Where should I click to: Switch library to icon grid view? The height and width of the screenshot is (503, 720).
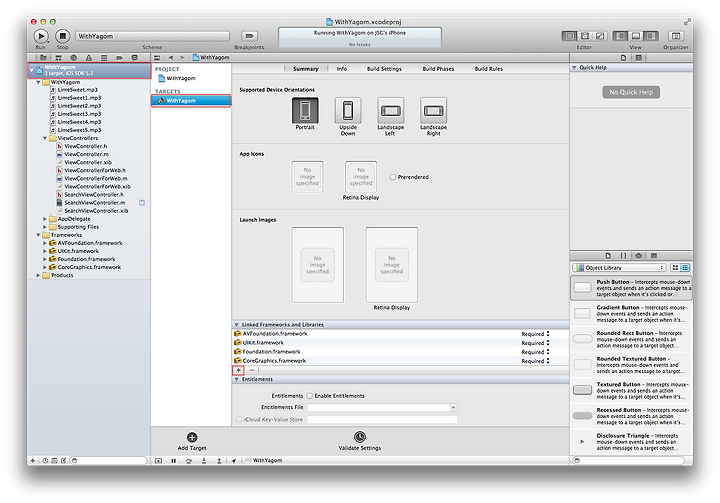[x=675, y=268]
